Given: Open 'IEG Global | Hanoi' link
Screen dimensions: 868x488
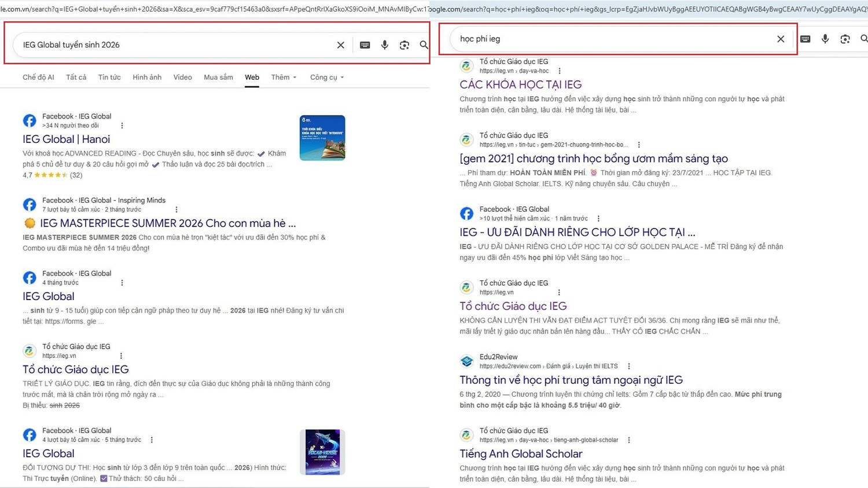Looking at the screenshot, I should (x=66, y=139).
